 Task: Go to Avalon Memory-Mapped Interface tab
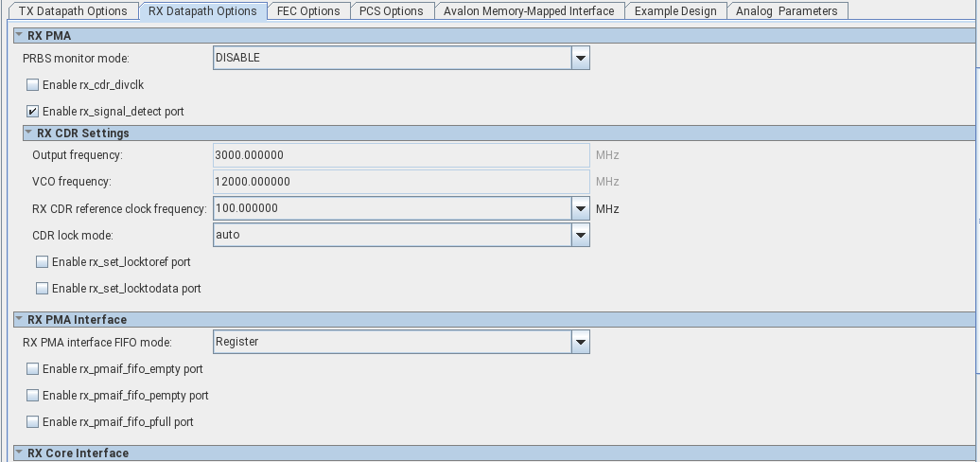pyautogui.click(x=528, y=11)
